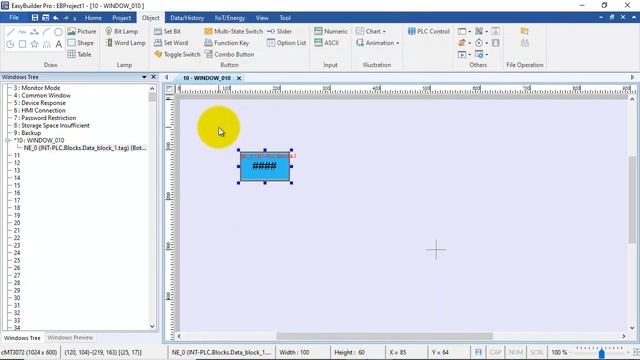Add an ASCII input object

(327, 42)
